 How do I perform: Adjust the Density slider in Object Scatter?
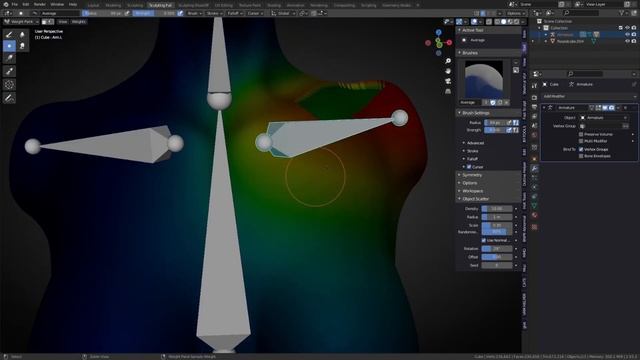(x=497, y=209)
